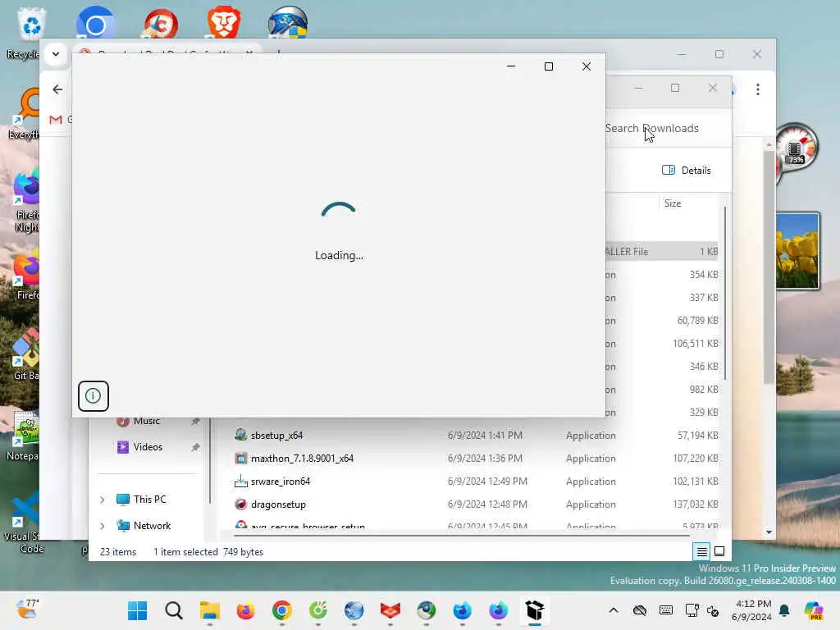Click the Gmail bookmark icon in Chrome
The width and height of the screenshot is (840, 630).
tap(56, 120)
